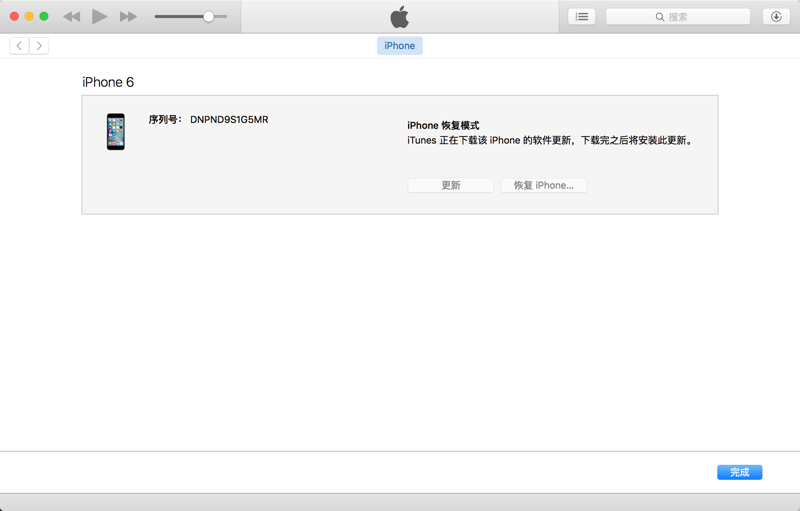Open the downloads arrow icon
800x511 pixels.
click(776, 17)
